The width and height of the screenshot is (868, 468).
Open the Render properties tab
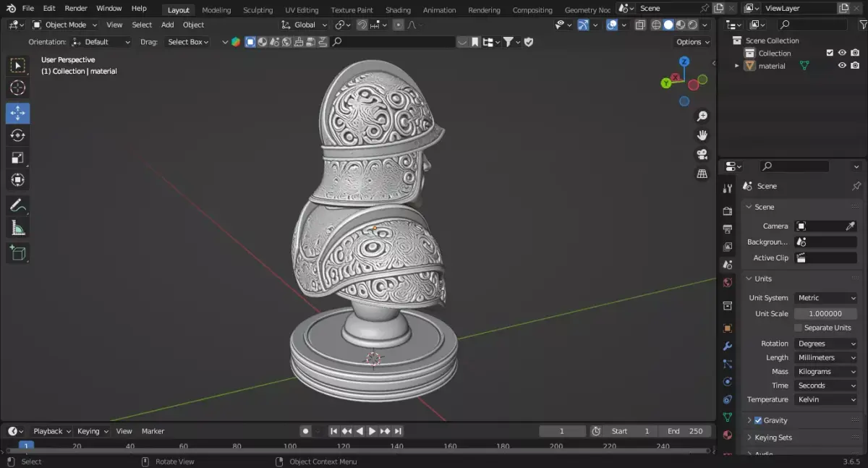[x=728, y=211]
